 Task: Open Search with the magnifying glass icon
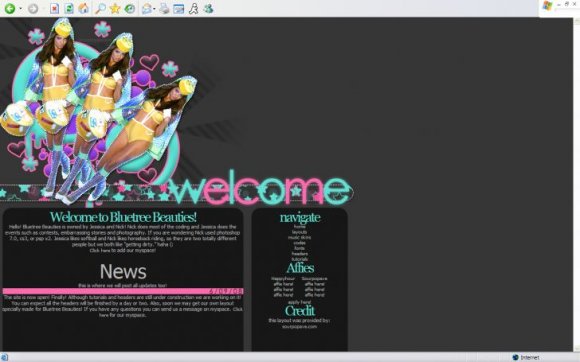[x=100, y=9]
